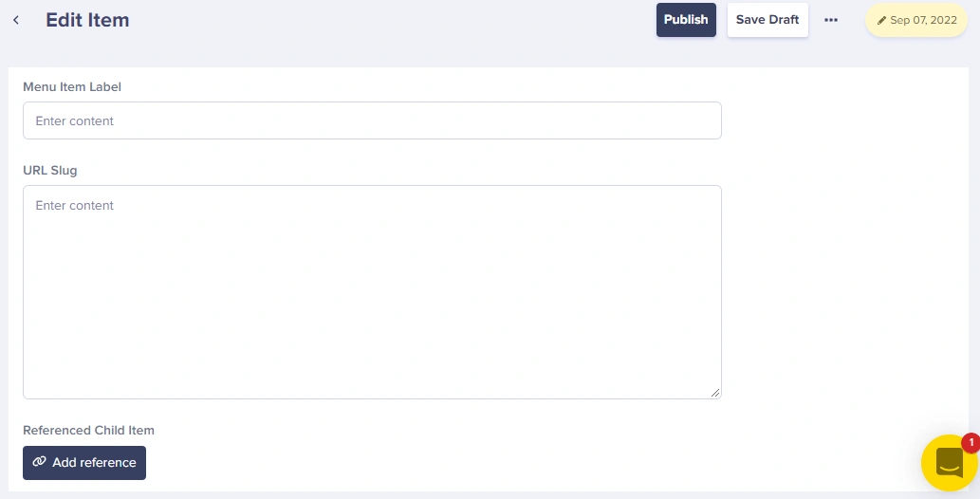Click the Save Draft button
The height and width of the screenshot is (499, 980).
(x=767, y=20)
